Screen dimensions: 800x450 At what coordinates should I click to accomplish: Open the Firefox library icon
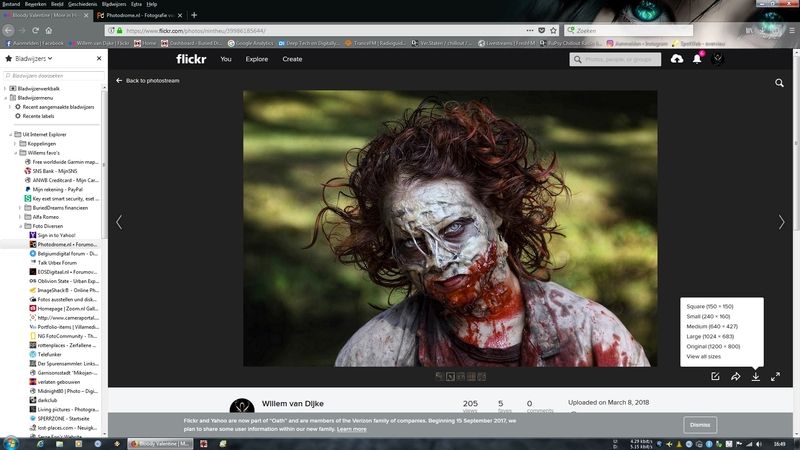point(749,31)
